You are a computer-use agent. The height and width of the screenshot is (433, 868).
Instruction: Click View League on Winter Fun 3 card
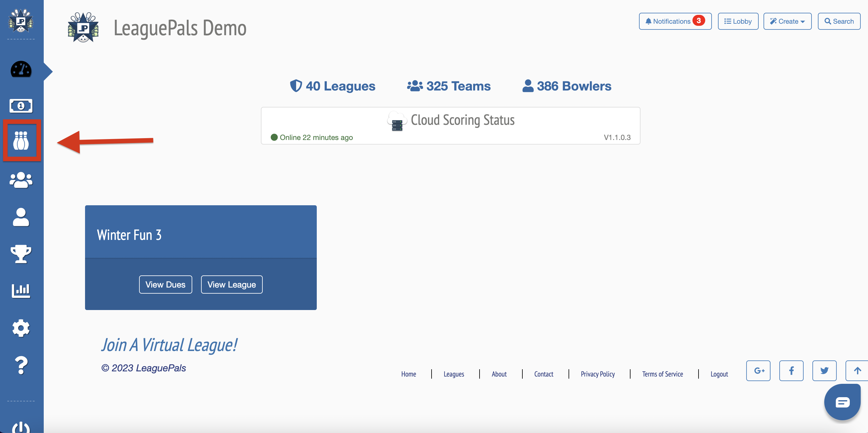click(231, 285)
